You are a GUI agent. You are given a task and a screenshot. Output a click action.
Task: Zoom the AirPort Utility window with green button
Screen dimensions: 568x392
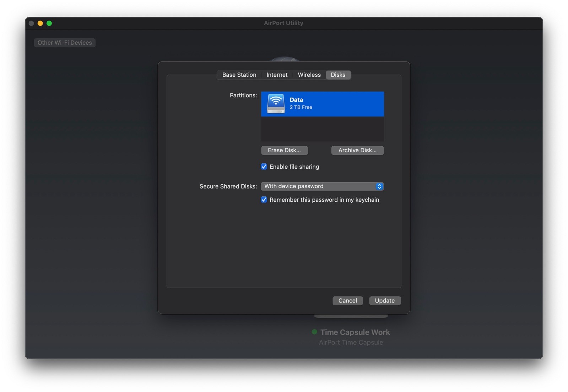click(x=49, y=23)
